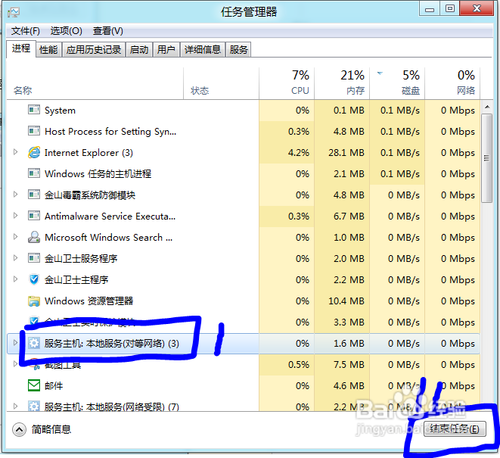Viewport: 500px width, 458px height.
Task: Open the 选项(O) menu
Action: [x=66, y=31]
